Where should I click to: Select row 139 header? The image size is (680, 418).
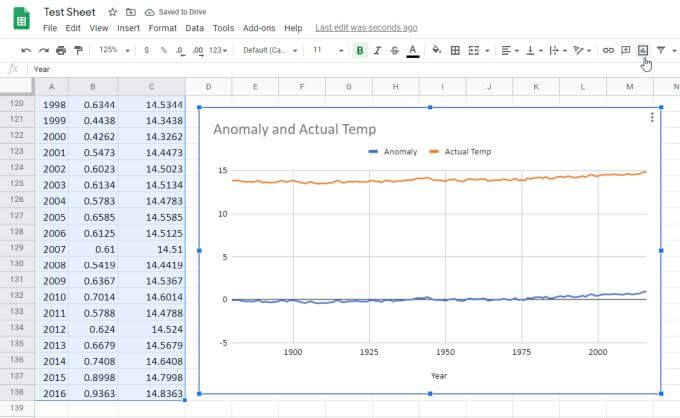point(17,408)
